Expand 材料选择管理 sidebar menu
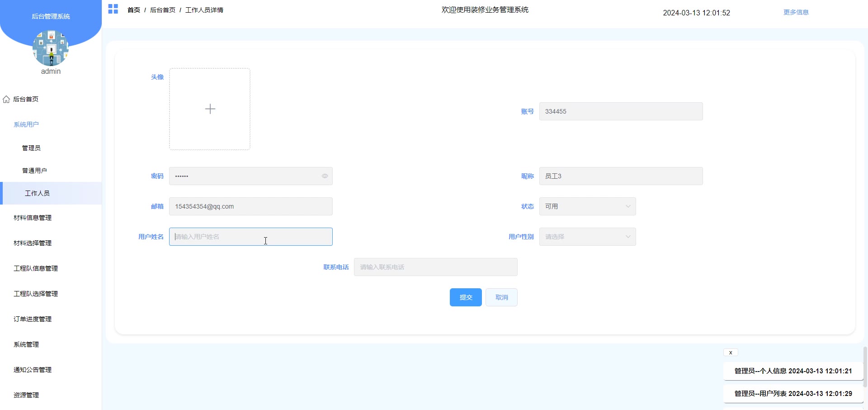The height and width of the screenshot is (410, 868). coord(51,243)
